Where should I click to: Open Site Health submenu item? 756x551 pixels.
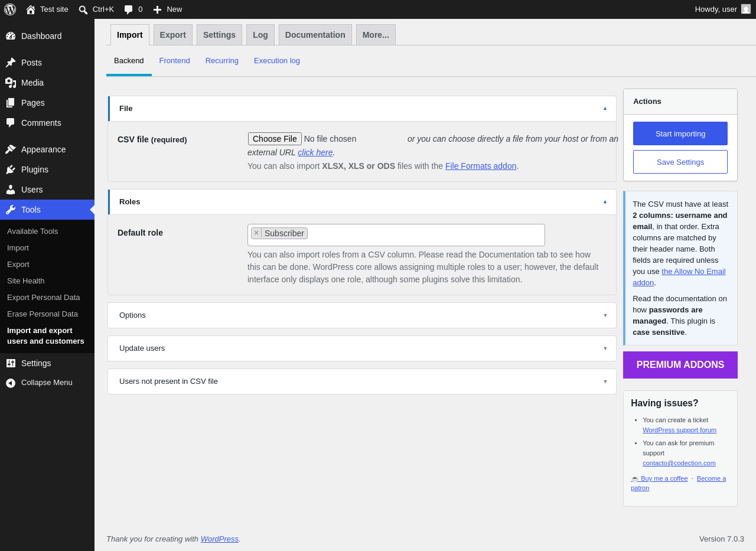(26, 281)
